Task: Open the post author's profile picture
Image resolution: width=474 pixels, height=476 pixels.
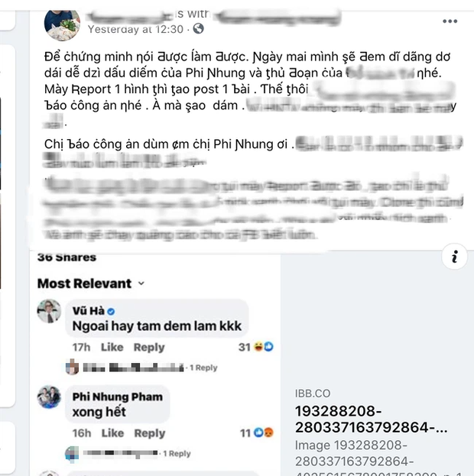Action: coord(62,25)
